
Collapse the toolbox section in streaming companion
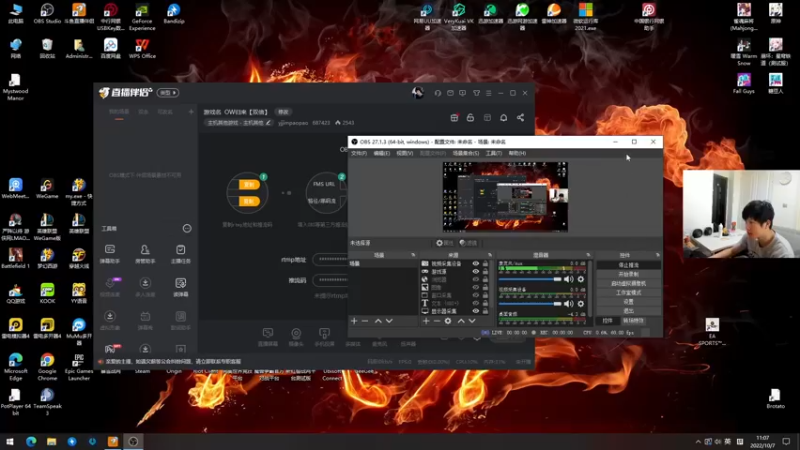187,229
